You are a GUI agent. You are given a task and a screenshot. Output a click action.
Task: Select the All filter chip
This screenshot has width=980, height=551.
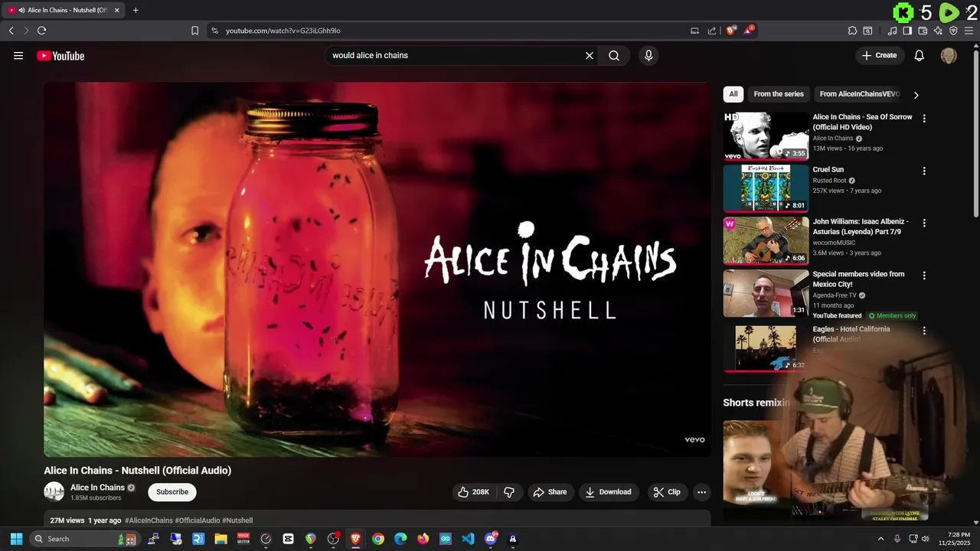point(733,94)
